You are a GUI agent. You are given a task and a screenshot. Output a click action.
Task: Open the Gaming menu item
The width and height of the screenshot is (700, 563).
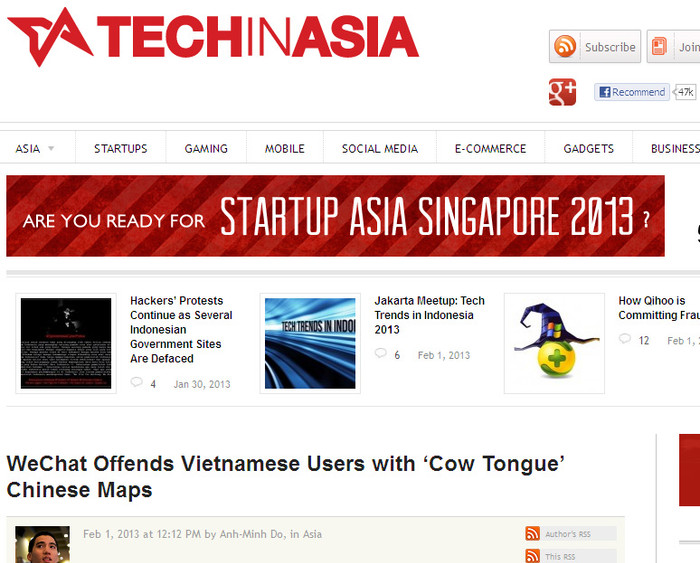pyautogui.click(x=206, y=149)
